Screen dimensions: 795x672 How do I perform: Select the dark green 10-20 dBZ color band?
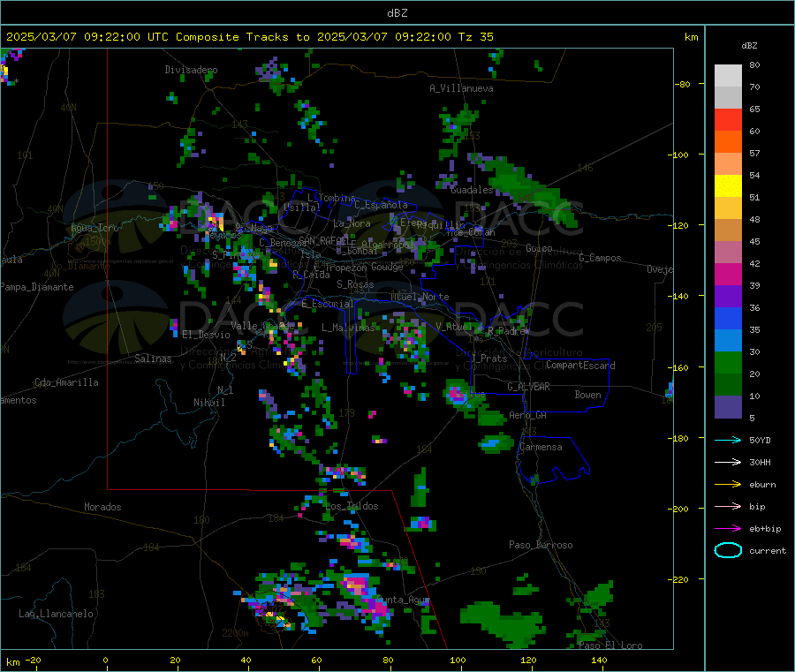728,385
